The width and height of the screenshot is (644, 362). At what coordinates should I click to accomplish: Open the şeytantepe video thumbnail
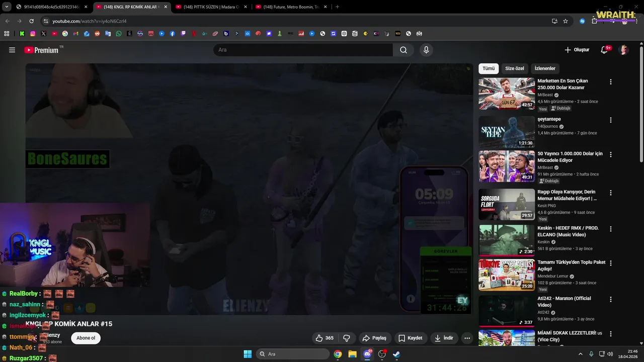pos(507,132)
